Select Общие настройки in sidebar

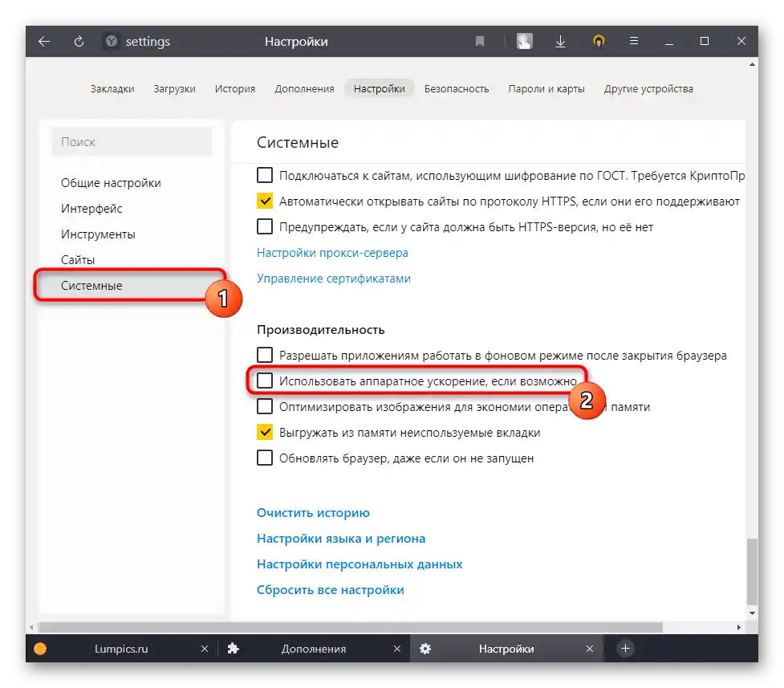pos(111,182)
